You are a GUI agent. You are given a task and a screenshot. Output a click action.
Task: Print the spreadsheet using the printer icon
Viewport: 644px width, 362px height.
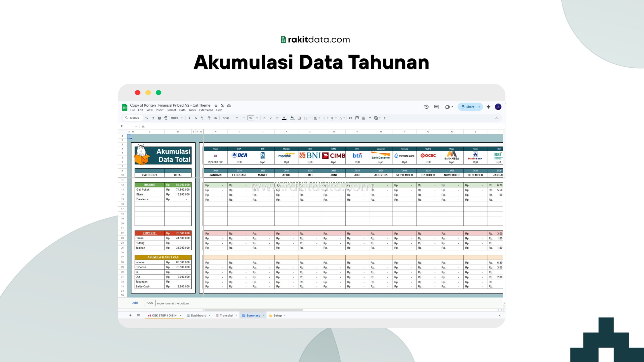tap(159, 118)
